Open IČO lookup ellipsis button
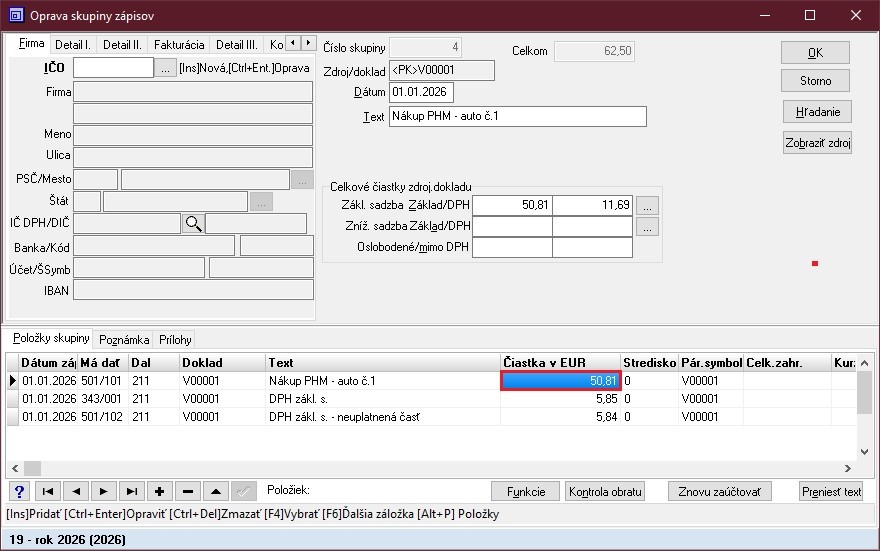 click(165, 68)
